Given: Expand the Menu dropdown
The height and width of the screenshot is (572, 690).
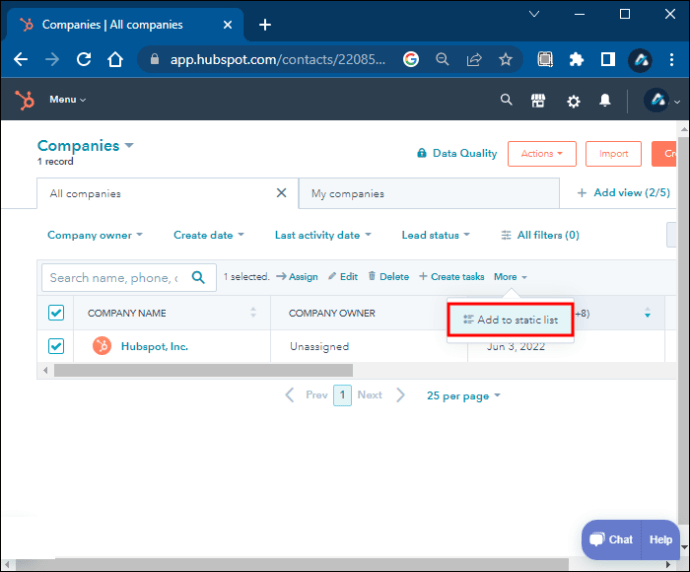Looking at the screenshot, I should [67, 100].
